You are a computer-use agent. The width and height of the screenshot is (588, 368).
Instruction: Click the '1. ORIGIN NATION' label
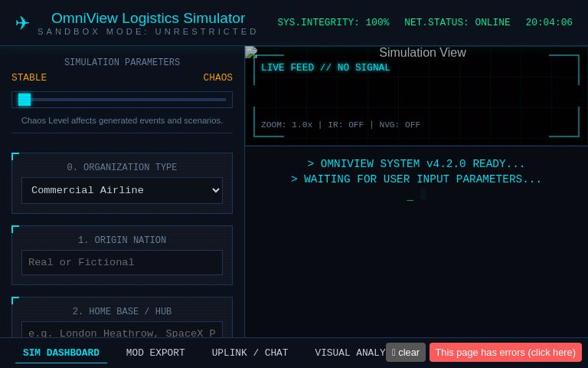pos(122,240)
